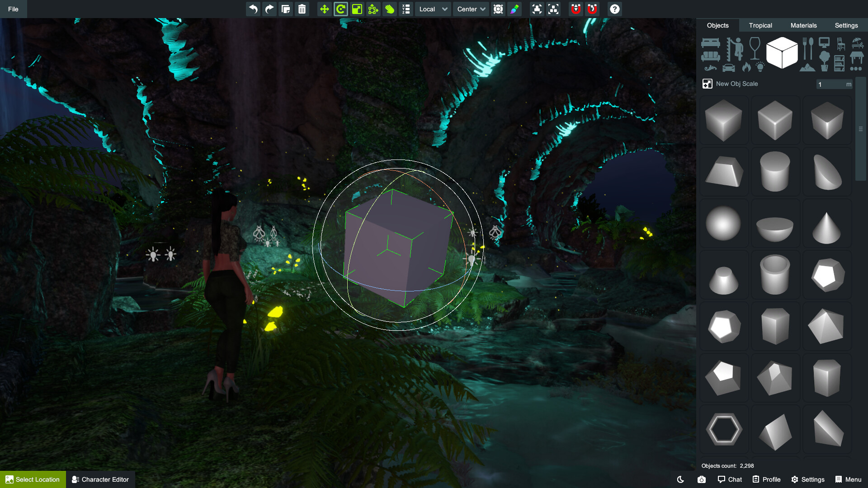Click the New Obj Scale input field

pyautogui.click(x=830, y=84)
